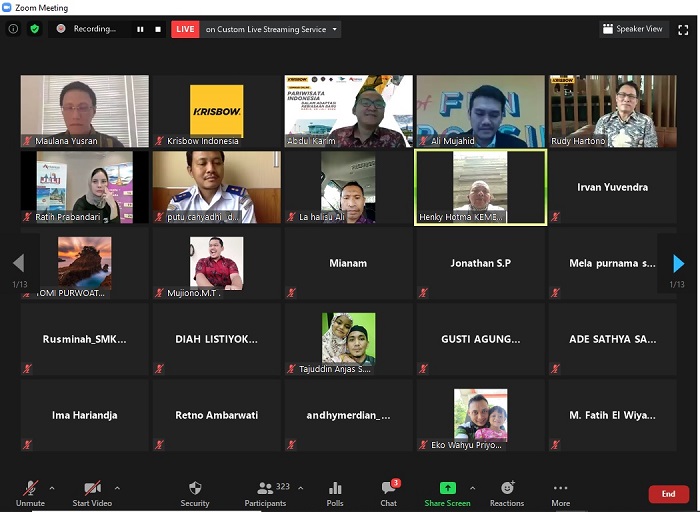Click the green encryption shield icon
This screenshot has height=512, width=700.
(x=35, y=29)
